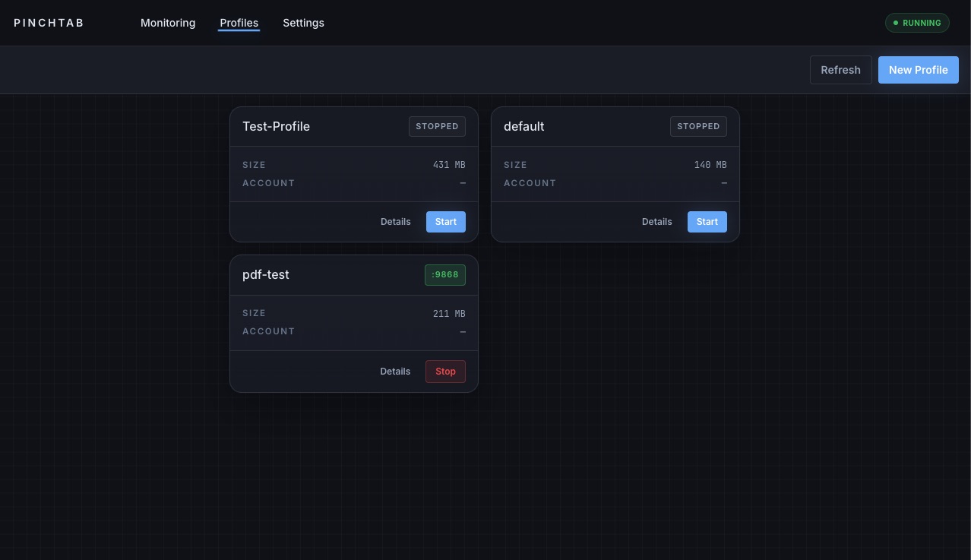The width and height of the screenshot is (971, 560).
Task: Click the :9868 port badge on pdf-test
Action: [x=445, y=275]
